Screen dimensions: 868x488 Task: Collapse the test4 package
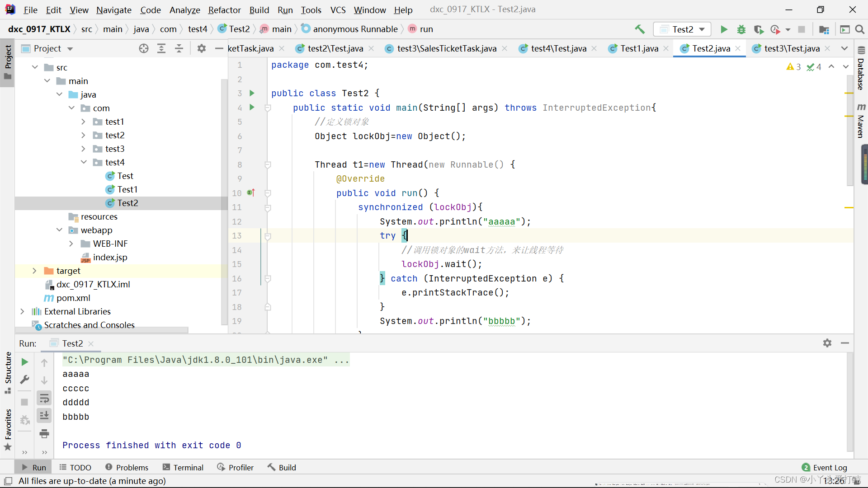[84, 162]
